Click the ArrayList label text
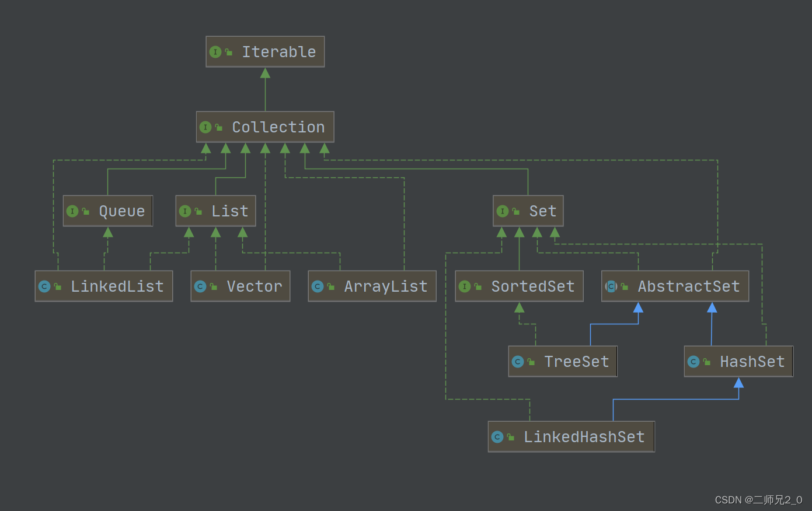This screenshot has height=511, width=812. (386, 286)
